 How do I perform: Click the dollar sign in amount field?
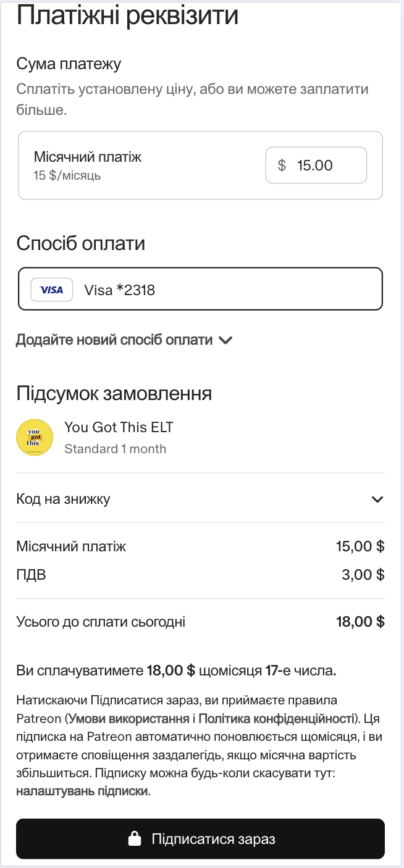(282, 165)
